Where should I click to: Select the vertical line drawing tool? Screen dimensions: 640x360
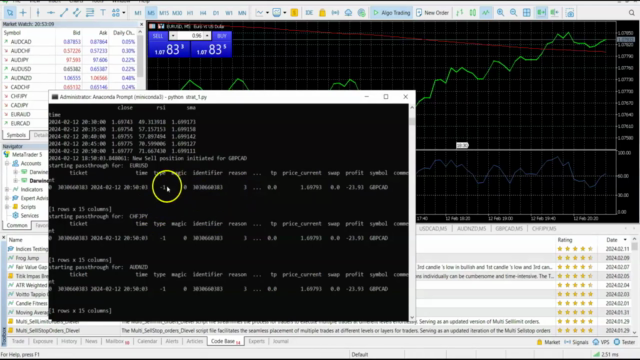(38, 13)
